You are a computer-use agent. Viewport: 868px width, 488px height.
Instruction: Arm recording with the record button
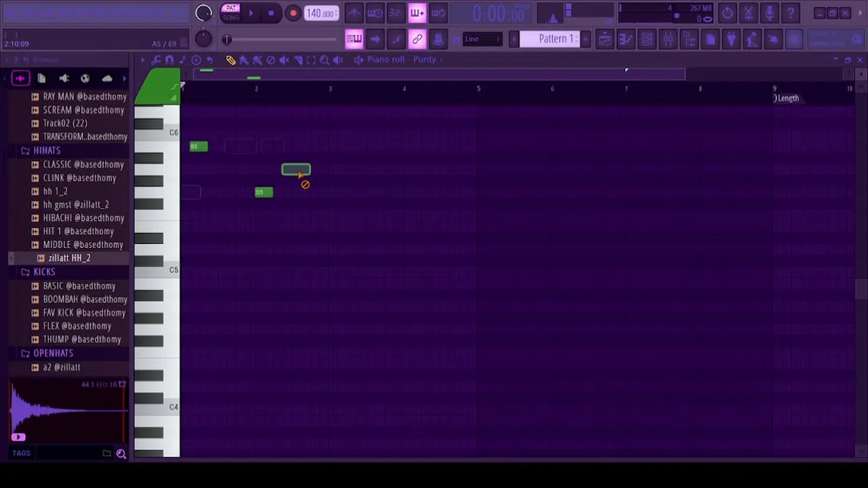tap(293, 13)
